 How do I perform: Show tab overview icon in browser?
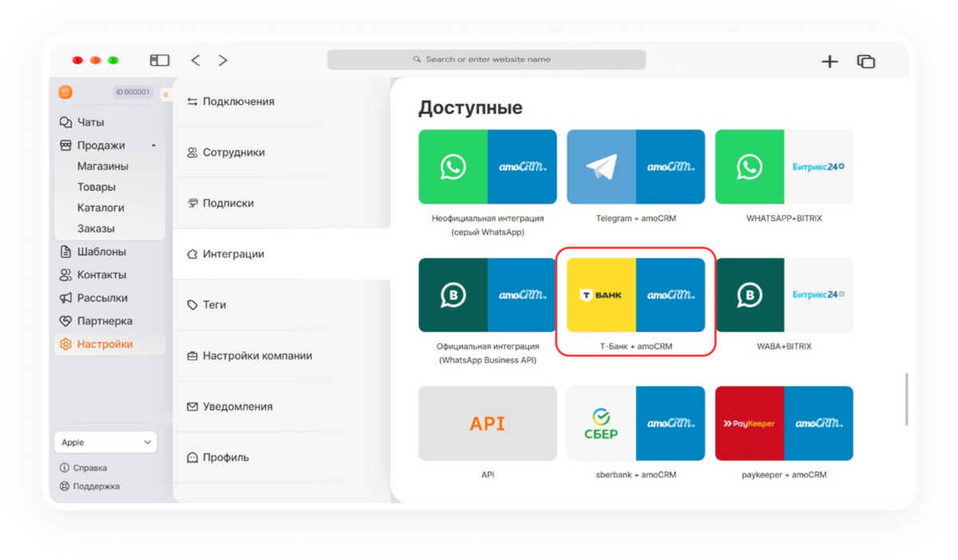tap(866, 61)
